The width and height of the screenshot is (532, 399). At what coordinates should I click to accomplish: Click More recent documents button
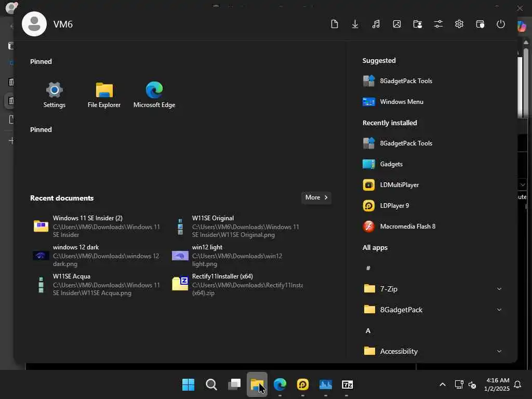[316, 197]
